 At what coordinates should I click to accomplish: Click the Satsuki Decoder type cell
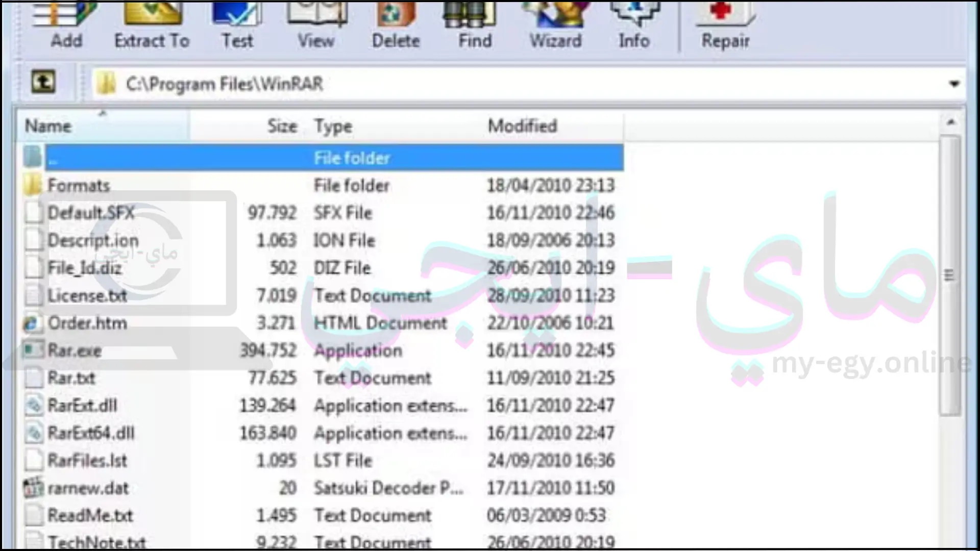point(388,488)
